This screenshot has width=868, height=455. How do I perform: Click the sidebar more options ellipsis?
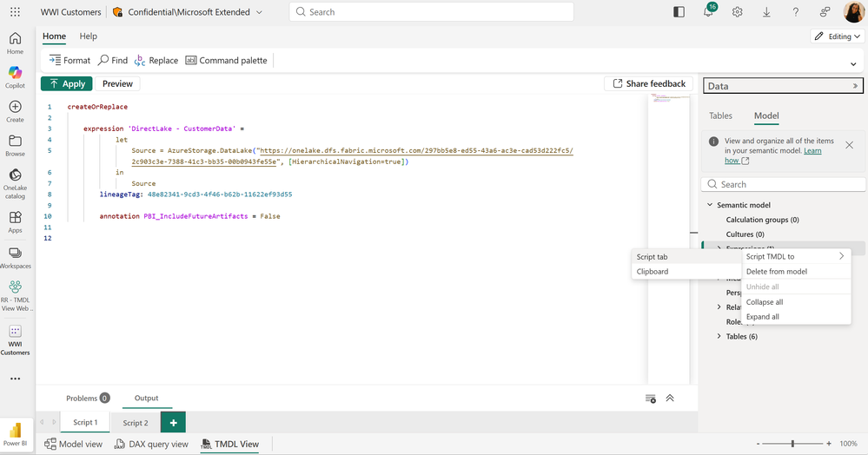click(15, 379)
